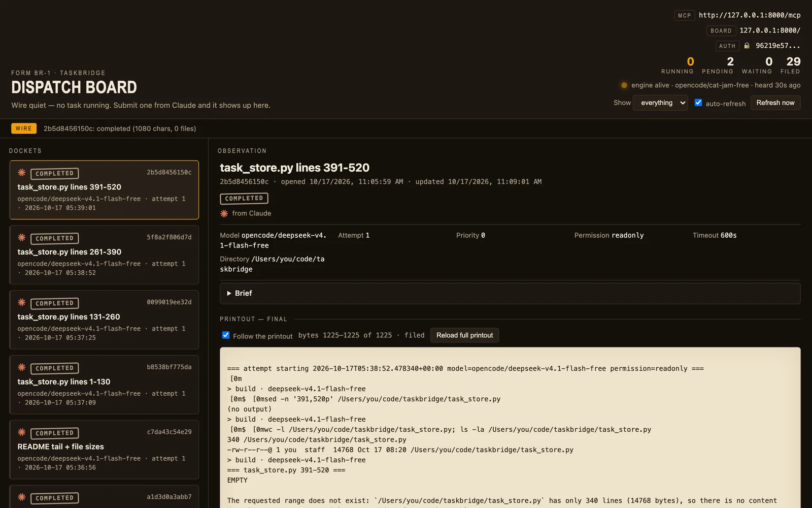Click Reload full printout
The height and width of the screenshot is (508, 812).
click(x=464, y=335)
